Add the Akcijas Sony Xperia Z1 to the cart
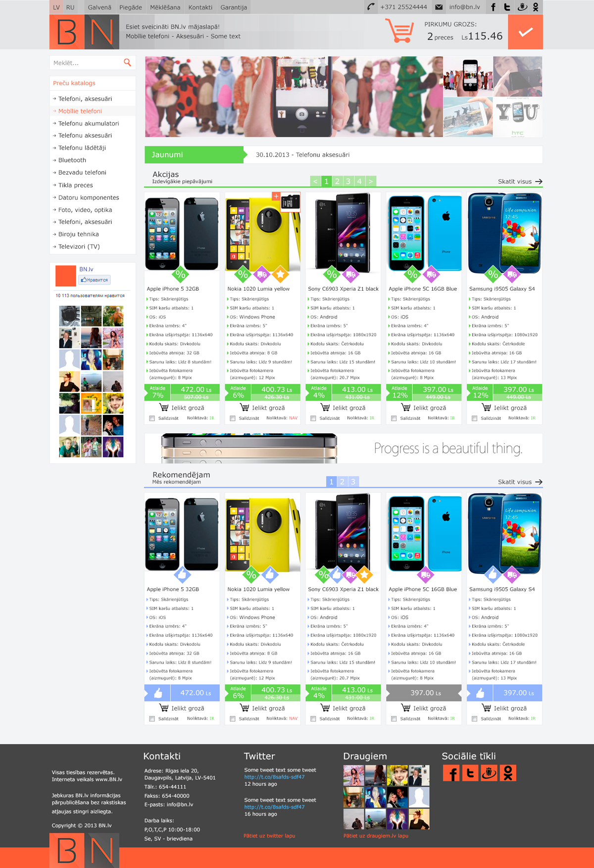The image size is (594, 868). [x=343, y=408]
